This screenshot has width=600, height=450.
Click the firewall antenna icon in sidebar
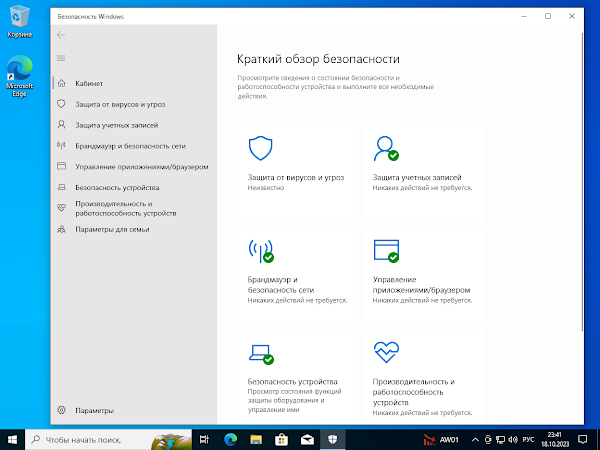click(61, 145)
